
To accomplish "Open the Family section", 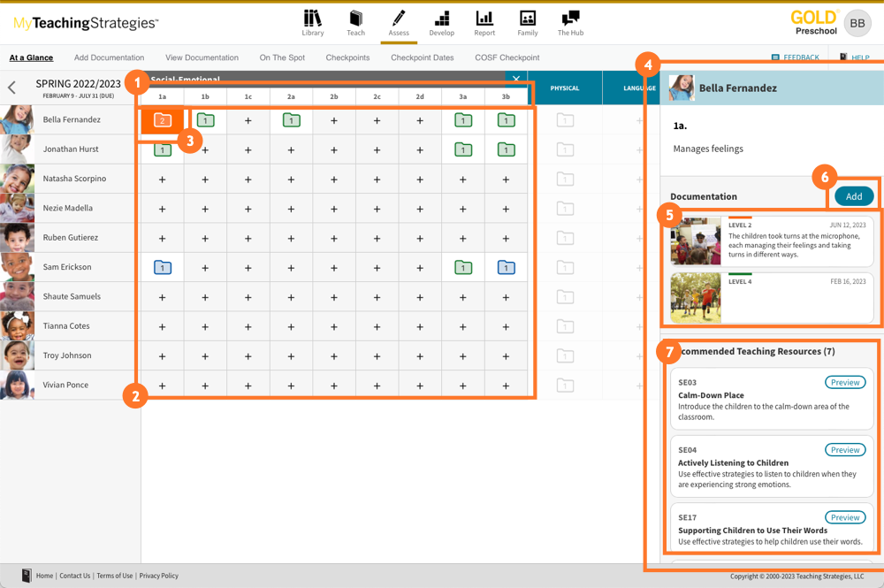I will tap(527, 23).
